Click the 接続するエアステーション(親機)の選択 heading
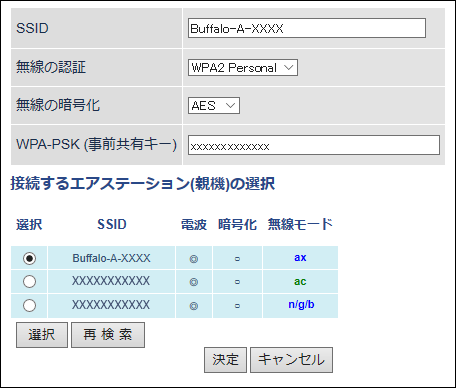The image size is (456, 388). (143, 184)
